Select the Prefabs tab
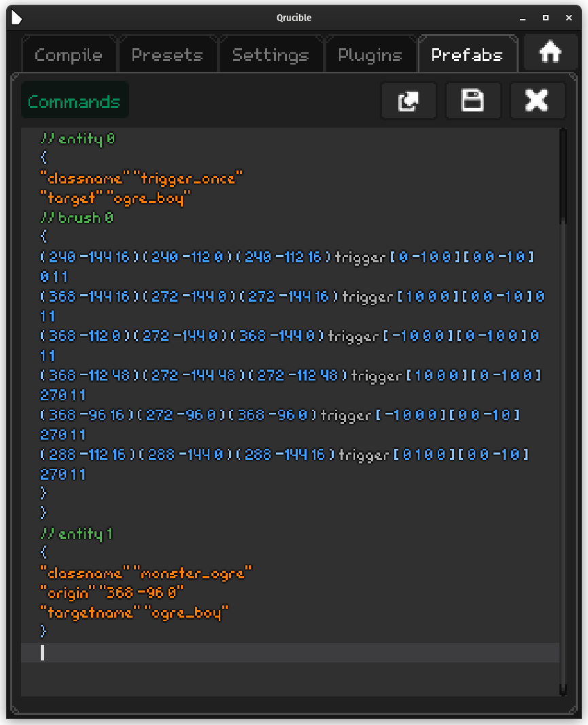588x725 pixels. 467,55
